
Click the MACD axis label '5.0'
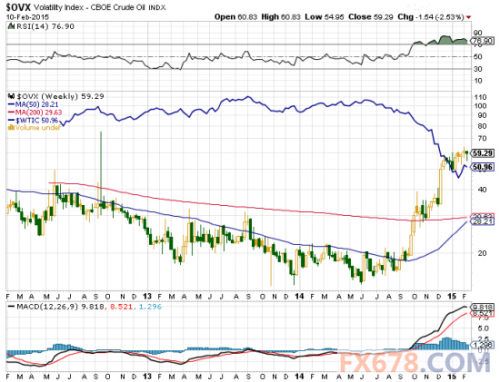tap(483, 329)
